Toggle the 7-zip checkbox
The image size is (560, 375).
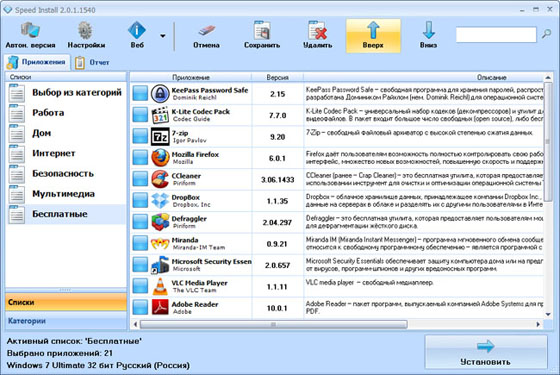click(x=140, y=136)
